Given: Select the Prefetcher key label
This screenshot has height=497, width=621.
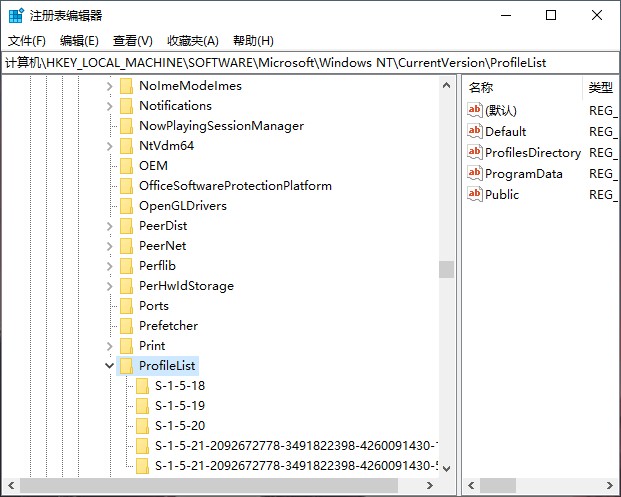Looking at the screenshot, I should [168, 326].
